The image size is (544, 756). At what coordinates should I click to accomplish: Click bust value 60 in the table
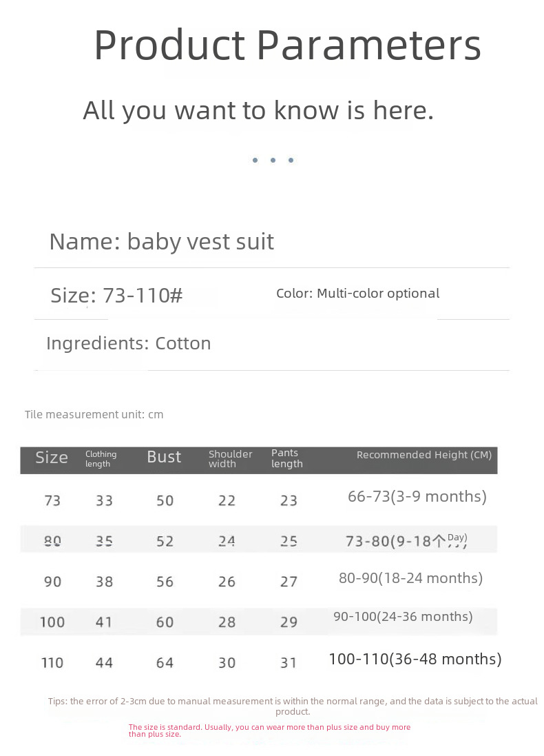165,622
